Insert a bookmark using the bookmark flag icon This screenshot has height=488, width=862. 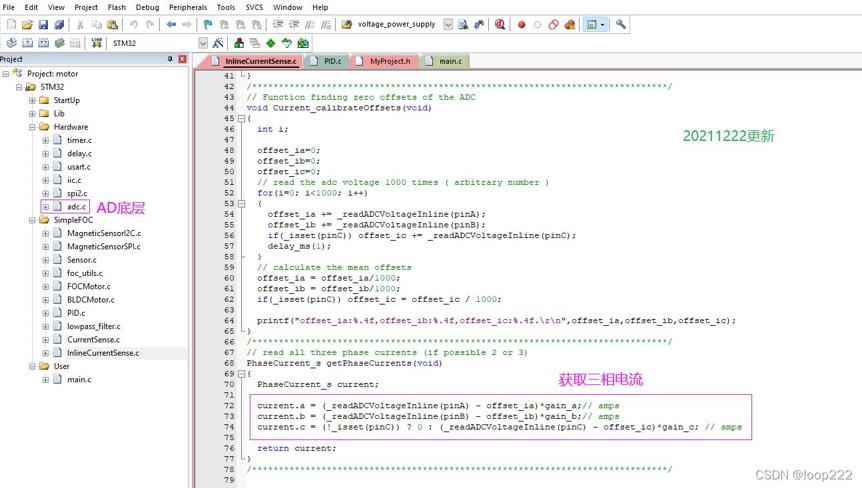(208, 24)
